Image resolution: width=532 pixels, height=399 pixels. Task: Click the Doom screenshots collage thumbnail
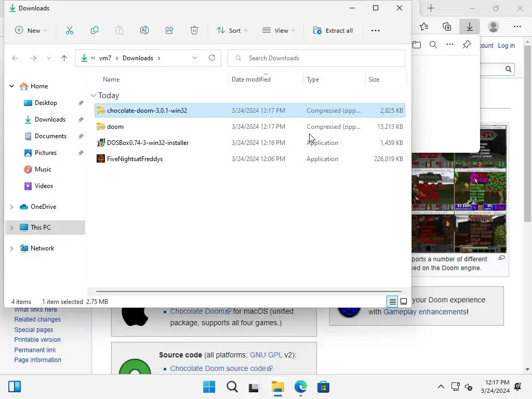pyautogui.click(x=459, y=203)
